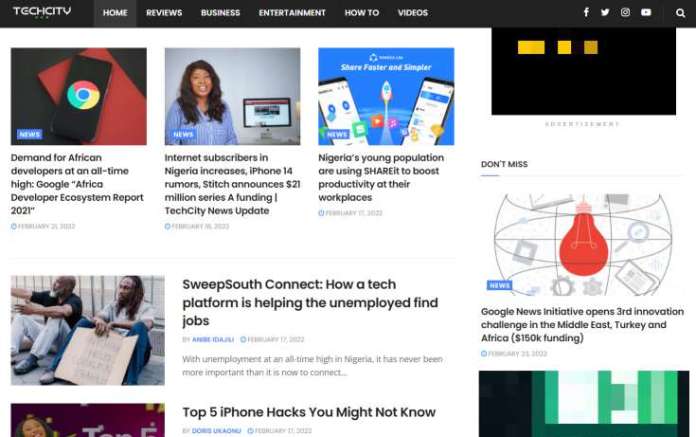The height and width of the screenshot is (437, 696).
Task: Open the Reviews menu item
Action: 164,13
